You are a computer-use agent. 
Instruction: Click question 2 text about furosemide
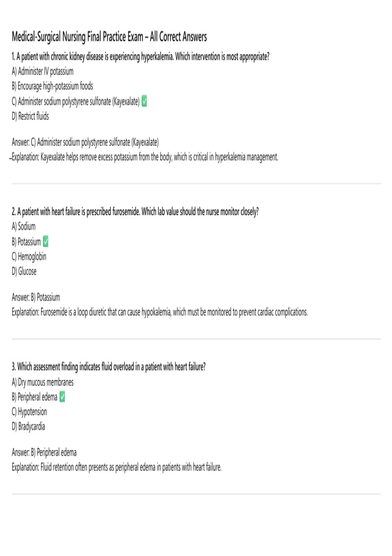(135, 212)
